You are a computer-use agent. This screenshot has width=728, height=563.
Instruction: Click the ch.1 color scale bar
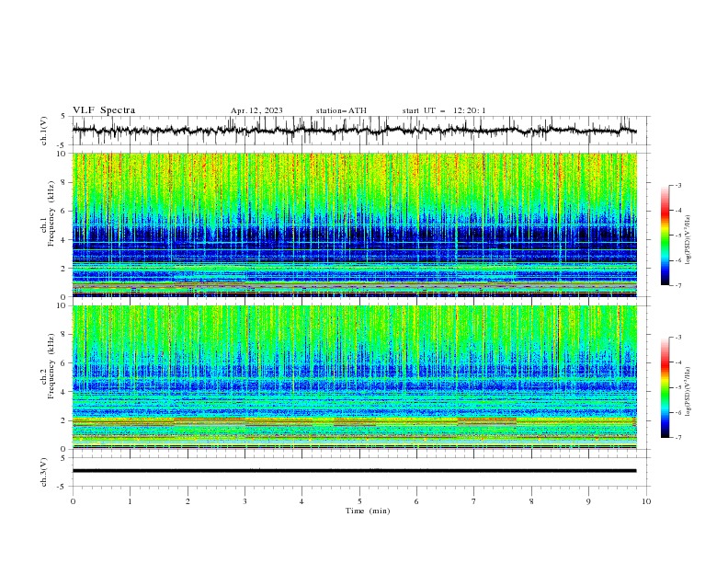pos(665,236)
